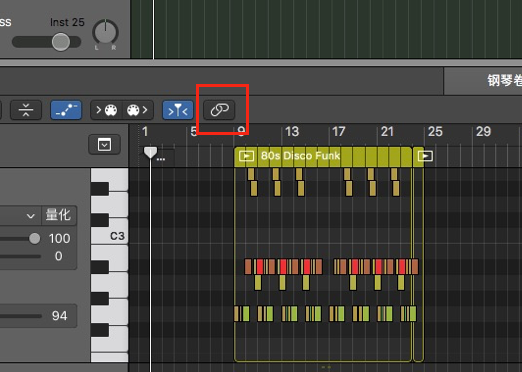This screenshot has height=372, width=522.
Task: Click the Link chain icon button
Action: (219, 110)
